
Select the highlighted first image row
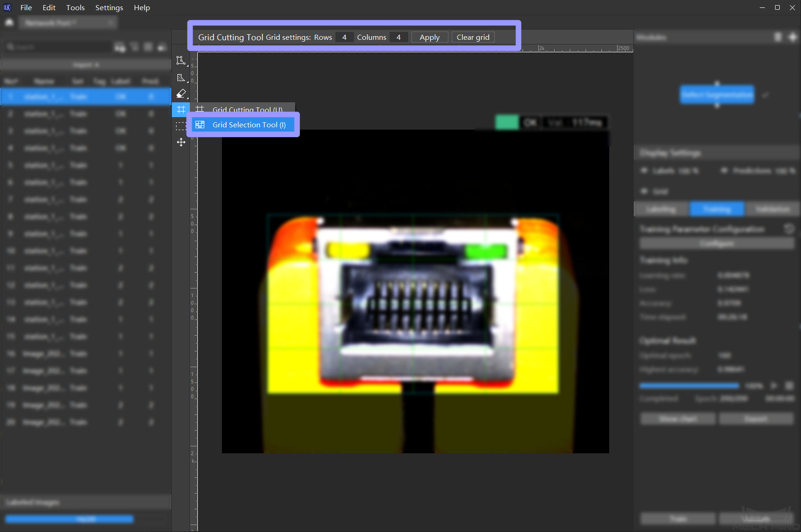click(86, 96)
